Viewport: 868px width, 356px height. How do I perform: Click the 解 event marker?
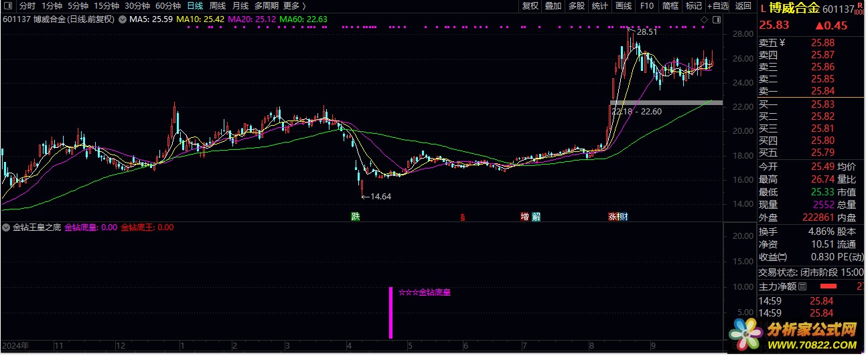536,216
